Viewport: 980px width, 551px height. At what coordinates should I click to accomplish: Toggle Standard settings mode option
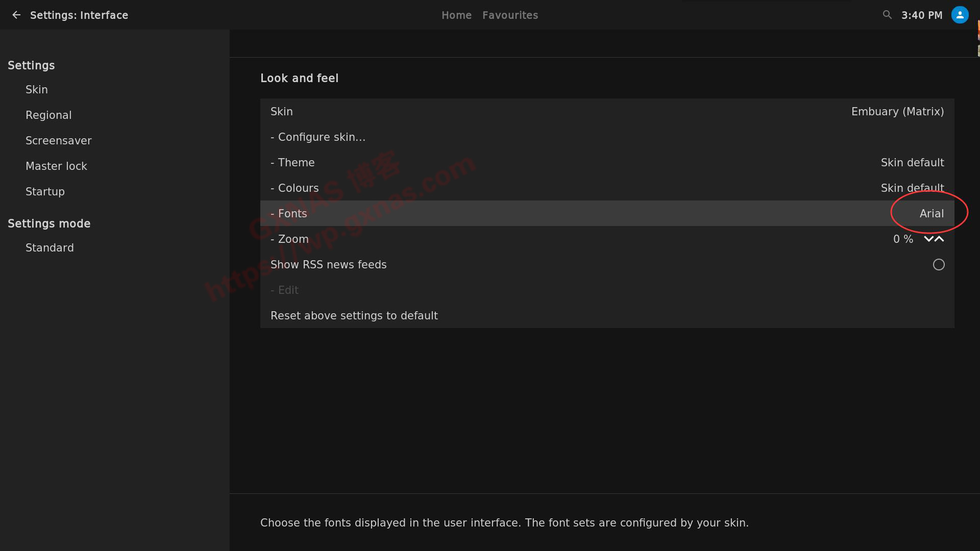coord(50,247)
